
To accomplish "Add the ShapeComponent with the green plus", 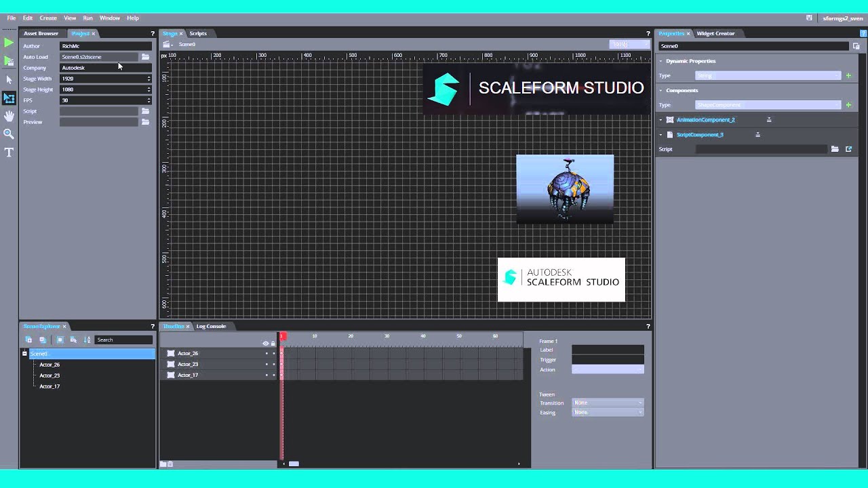I will point(848,105).
